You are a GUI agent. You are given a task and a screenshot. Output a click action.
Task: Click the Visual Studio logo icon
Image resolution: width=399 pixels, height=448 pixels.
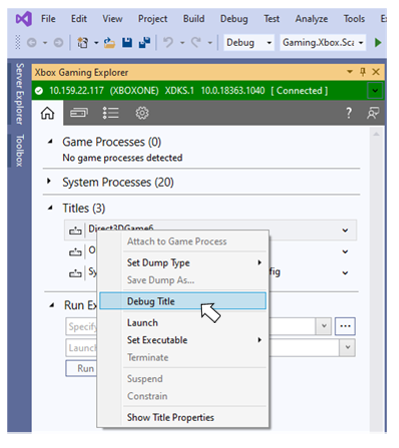tap(23, 18)
